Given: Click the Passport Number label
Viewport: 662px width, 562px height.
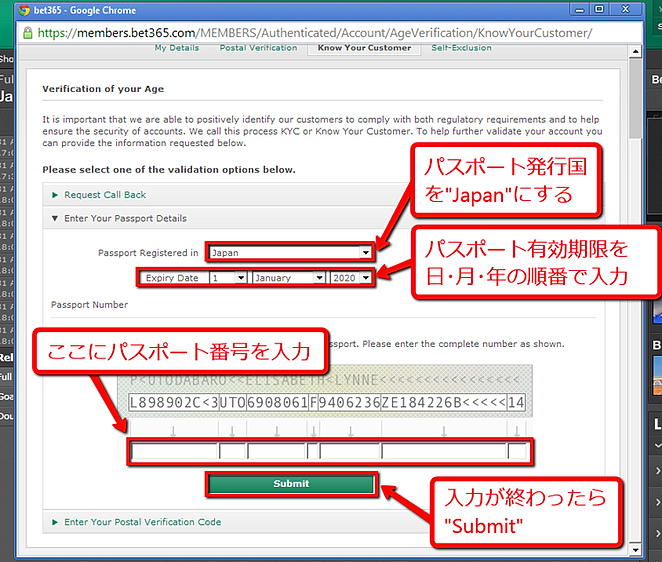Looking at the screenshot, I should 90,304.
